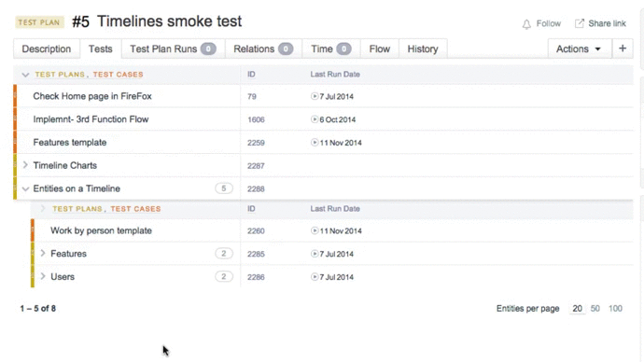Click ID 2287
This screenshot has width=644, height=362.
[256, 166]
